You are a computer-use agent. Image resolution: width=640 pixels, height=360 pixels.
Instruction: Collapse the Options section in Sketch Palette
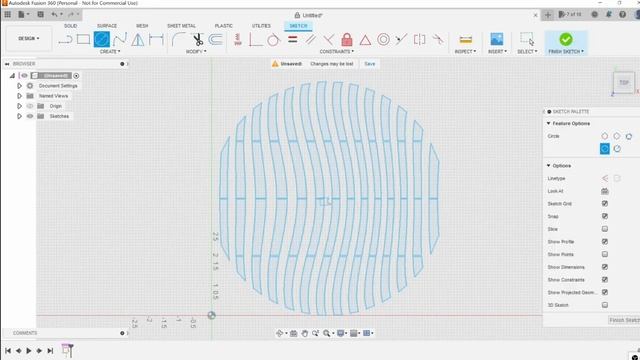[549, 165]
